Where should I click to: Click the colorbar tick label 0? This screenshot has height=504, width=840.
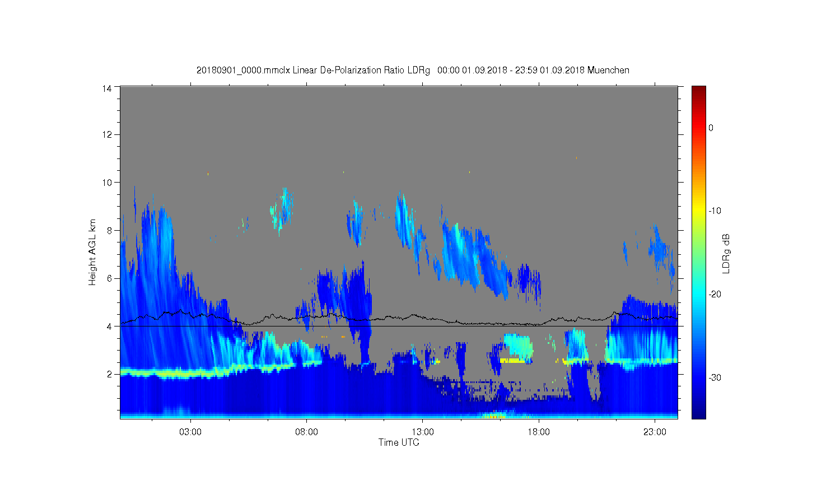pos(711,128)
